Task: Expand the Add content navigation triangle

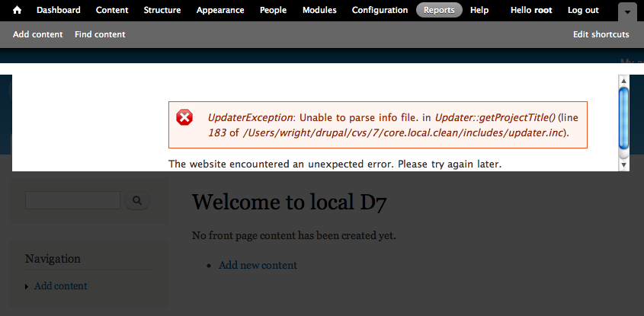Action: tap(27, 286)
